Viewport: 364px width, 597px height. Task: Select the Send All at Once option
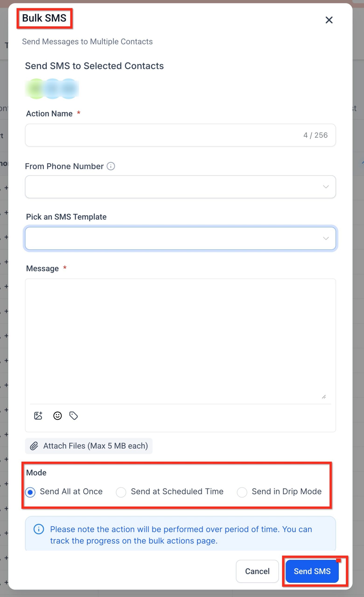coord(30,492)
